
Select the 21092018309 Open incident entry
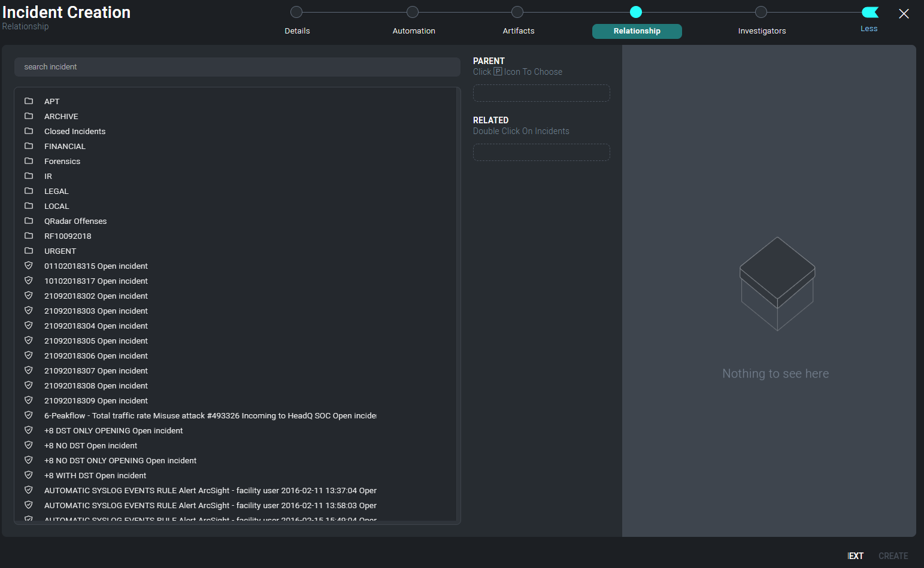[96, 401]
